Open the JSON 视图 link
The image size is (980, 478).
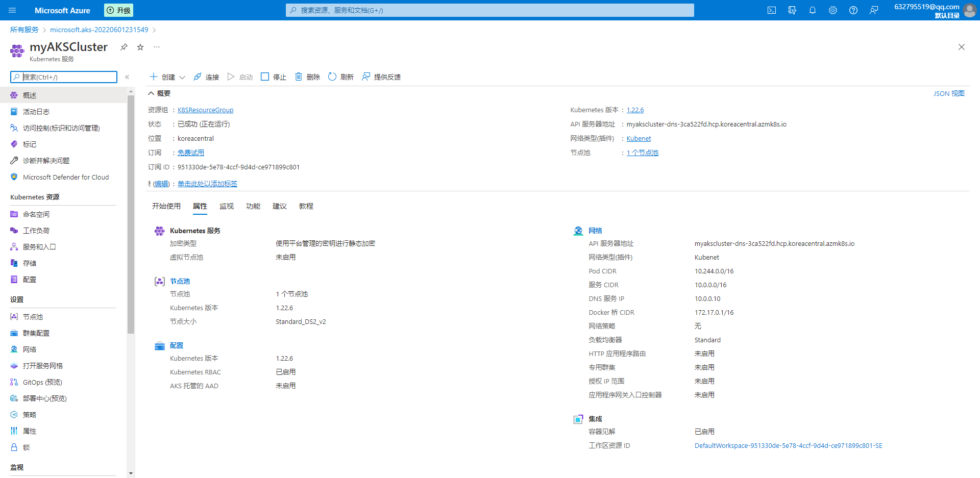coord(949,93)
